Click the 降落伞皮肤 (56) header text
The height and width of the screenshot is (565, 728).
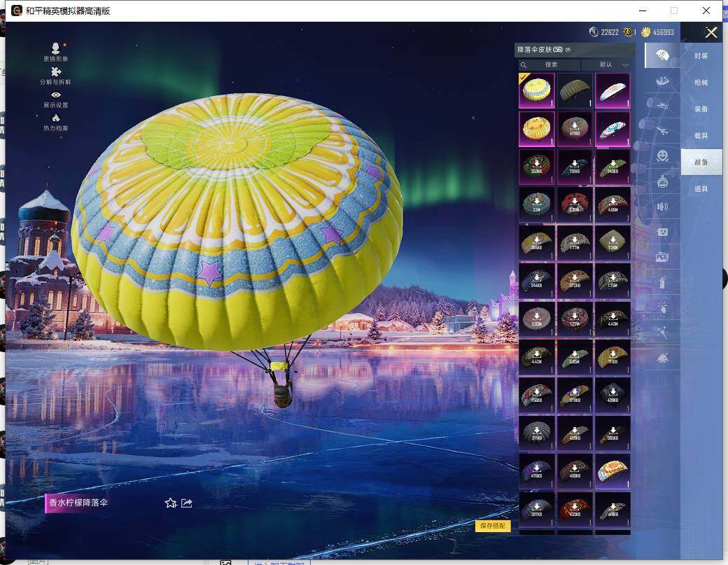pyautogui.click(x=540, y=50)
